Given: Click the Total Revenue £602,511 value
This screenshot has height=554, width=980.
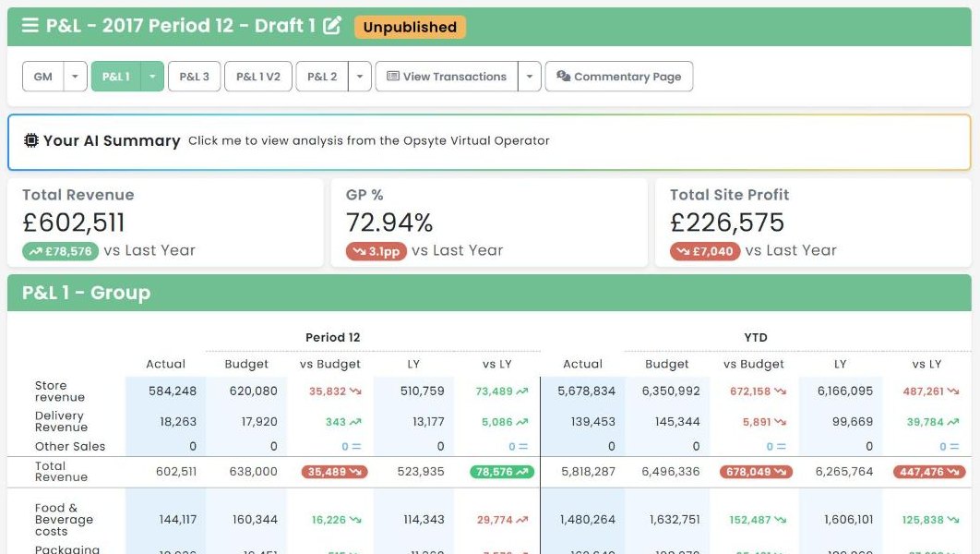Looking at the screenshot, I should pyautogui.click(x=74, y=223).
